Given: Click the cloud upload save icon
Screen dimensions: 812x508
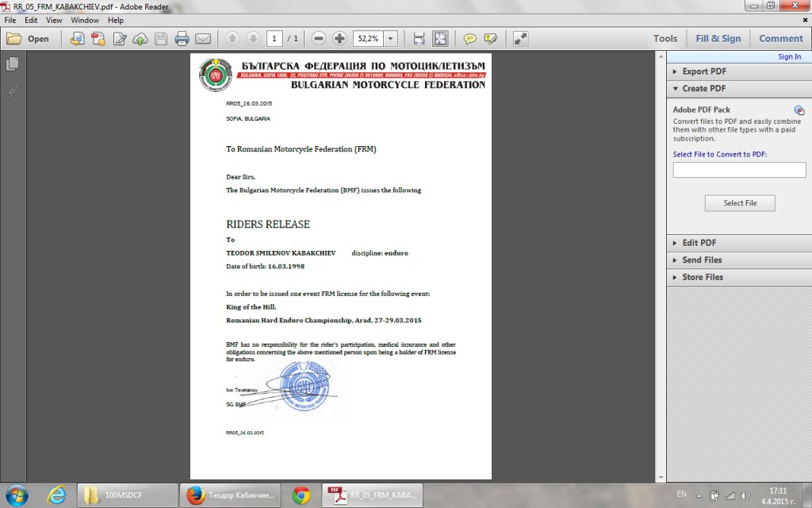Looking at the screenshot, I should pyautogui.click(x=140, y=39).
